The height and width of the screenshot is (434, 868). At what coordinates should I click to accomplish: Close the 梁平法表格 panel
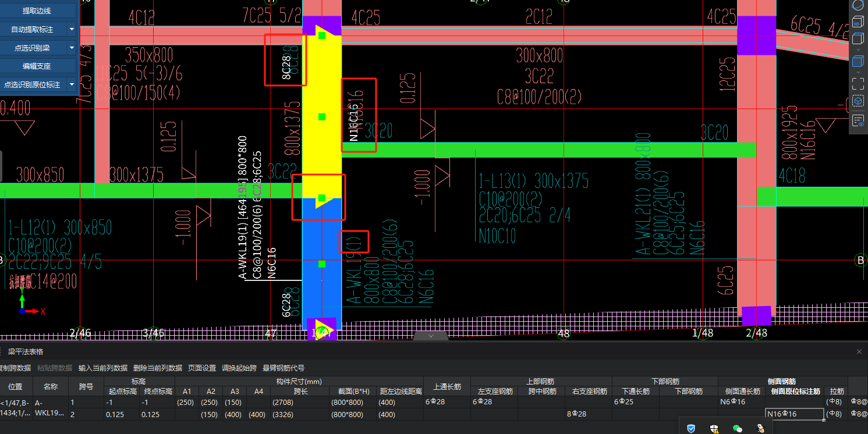[859, 351]
